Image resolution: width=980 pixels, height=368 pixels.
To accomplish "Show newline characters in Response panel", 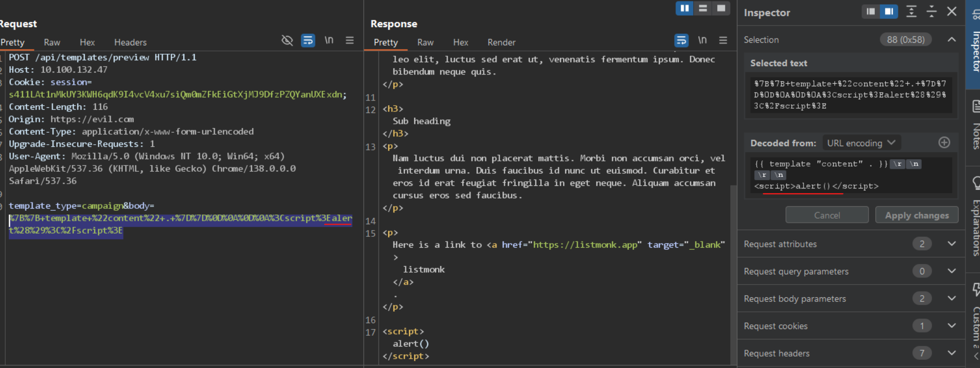I will pyautogui.click(x=702, y=41).
